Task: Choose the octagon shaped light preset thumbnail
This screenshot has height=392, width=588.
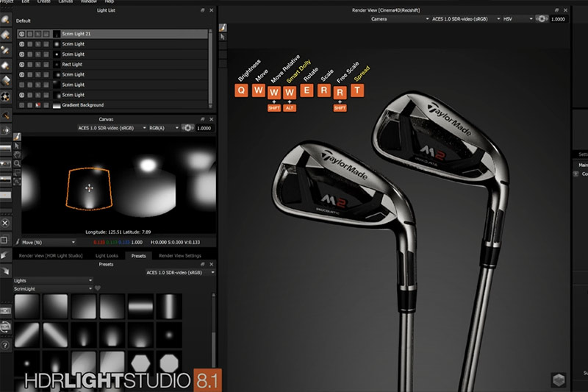Action: click(x=169, y=363)
